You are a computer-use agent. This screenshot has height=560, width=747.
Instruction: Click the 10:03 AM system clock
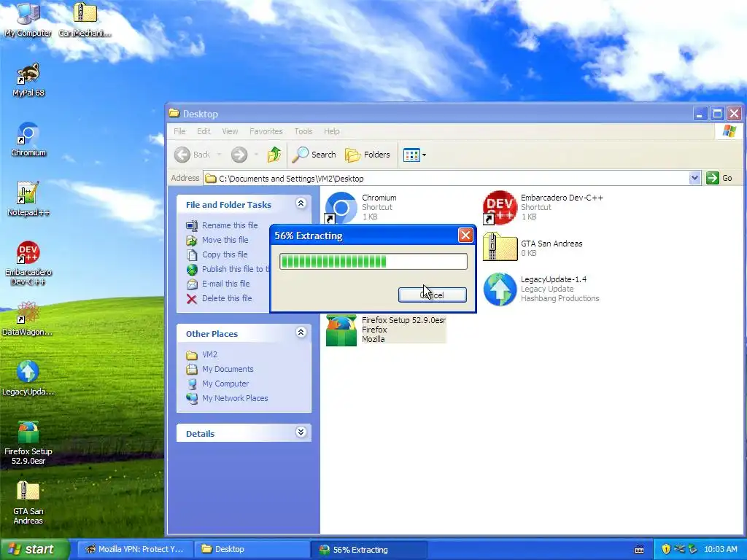coord(720,549)
